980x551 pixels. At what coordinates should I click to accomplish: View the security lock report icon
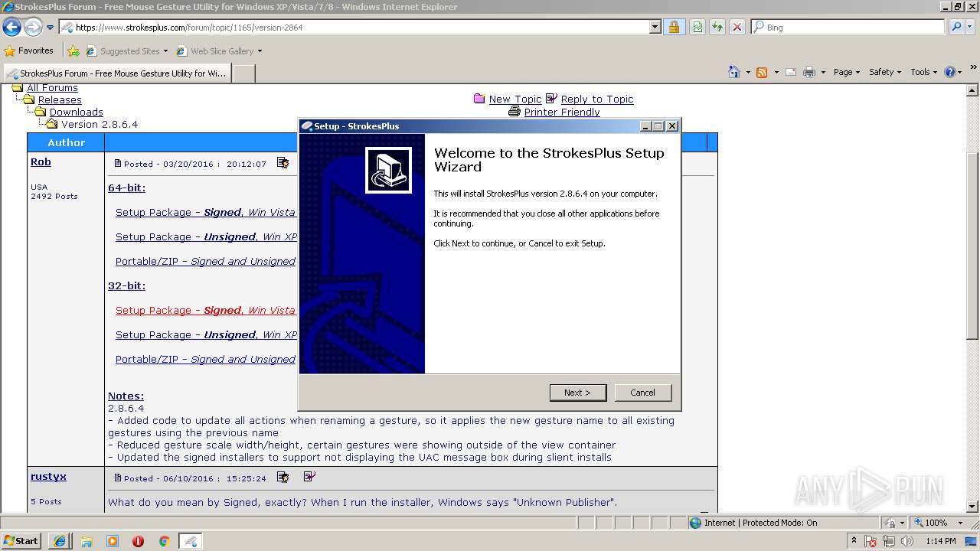point(675,28)
